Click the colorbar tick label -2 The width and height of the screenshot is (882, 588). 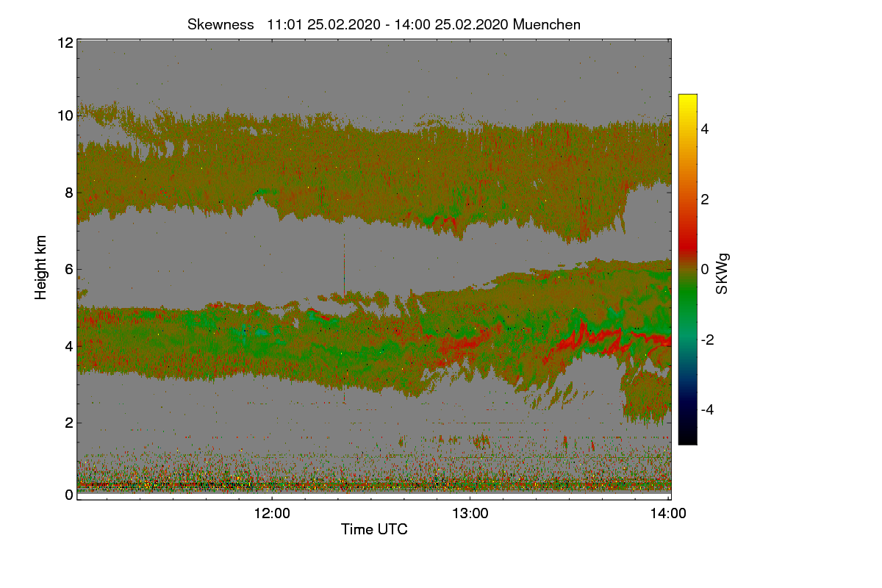[706, 340]
